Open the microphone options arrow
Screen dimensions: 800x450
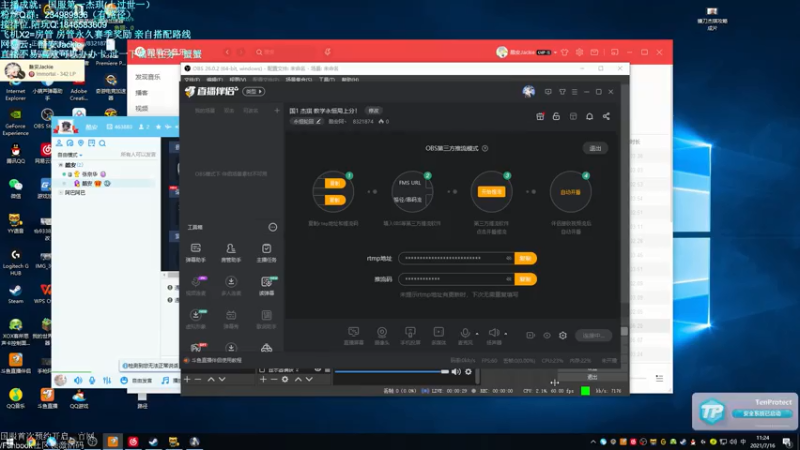pos(477,334)
